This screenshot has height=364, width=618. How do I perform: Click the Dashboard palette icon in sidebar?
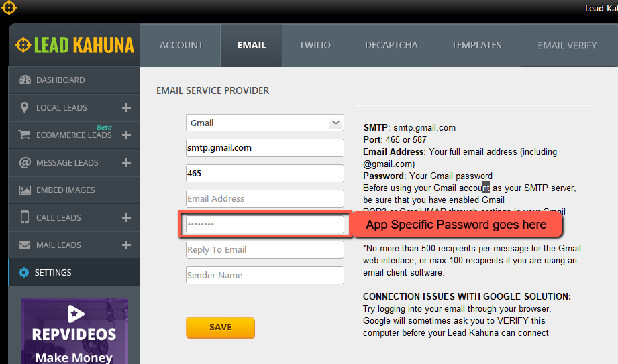[25, 80]
